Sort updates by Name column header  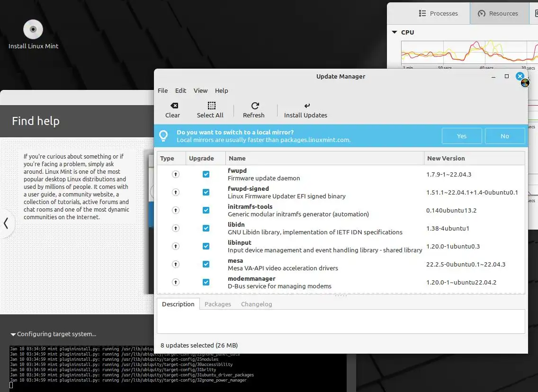(324, 159)
